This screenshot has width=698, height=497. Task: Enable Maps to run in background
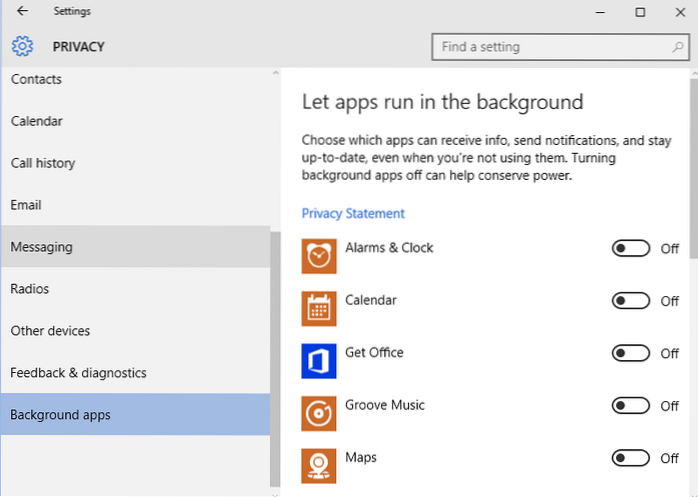pyautogui.click(x=631, y=459)
